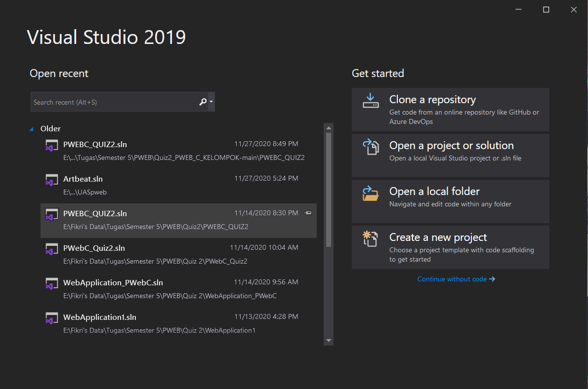The image size is (588, 389).
Task: Click the Clone a repository download icon
Action: 371,100
